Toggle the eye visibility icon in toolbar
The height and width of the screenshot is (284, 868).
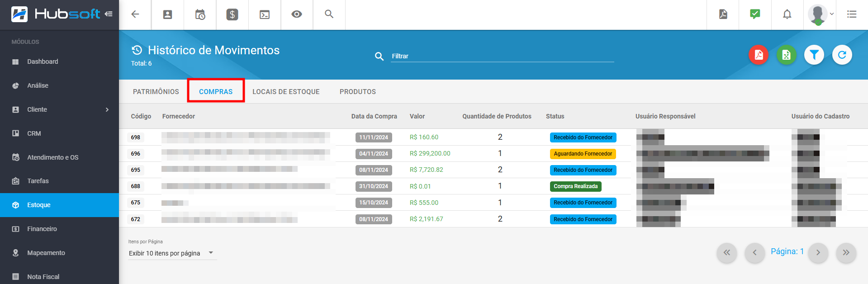297,14
